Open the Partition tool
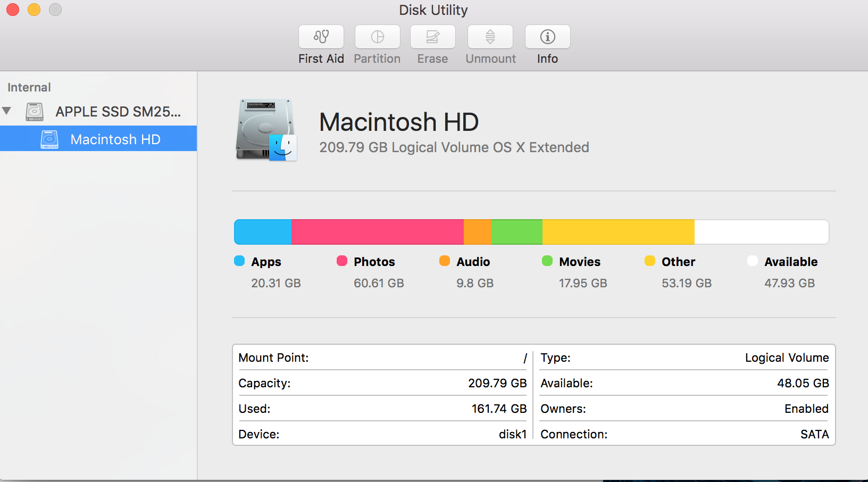Image resolution: width=868 pixels, height=482 pixels. pyautogui.click(x=377, y=43)
